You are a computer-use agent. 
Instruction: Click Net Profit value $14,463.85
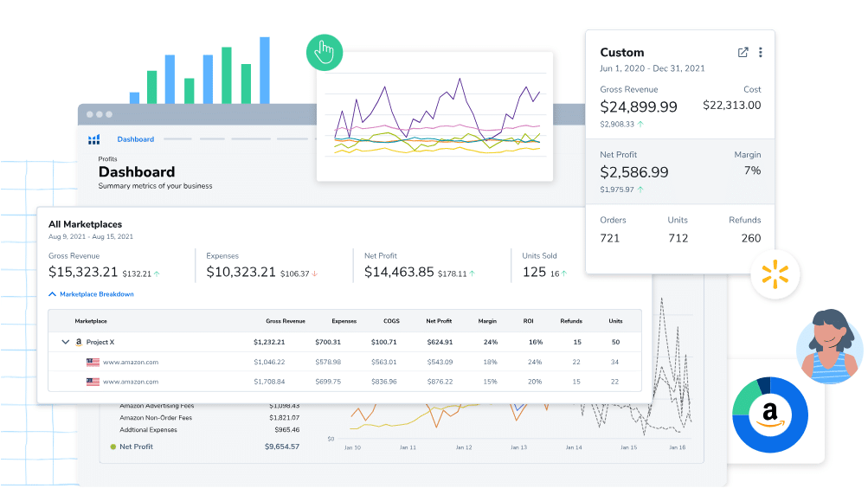(x=399, y=272)
